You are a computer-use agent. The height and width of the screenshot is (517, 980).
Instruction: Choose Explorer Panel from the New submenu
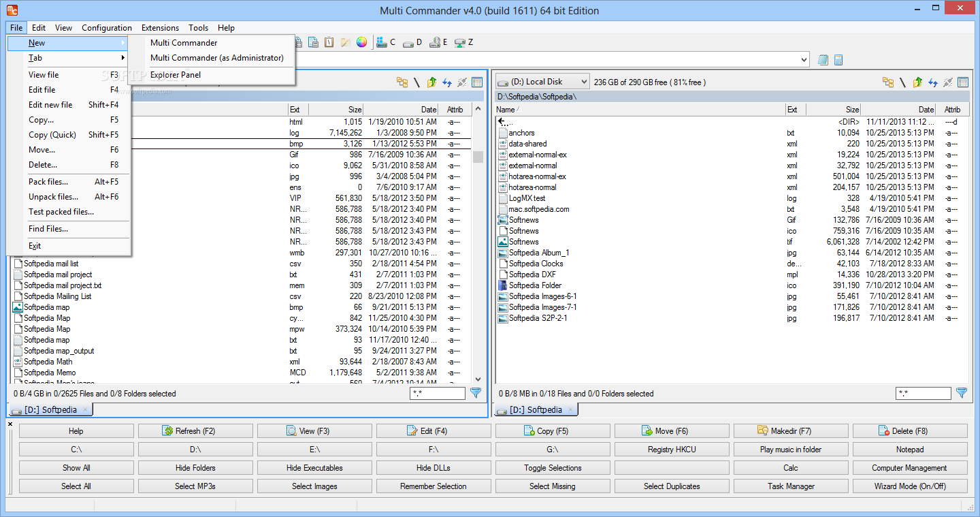pyautogui.click(x=212, y=75)
